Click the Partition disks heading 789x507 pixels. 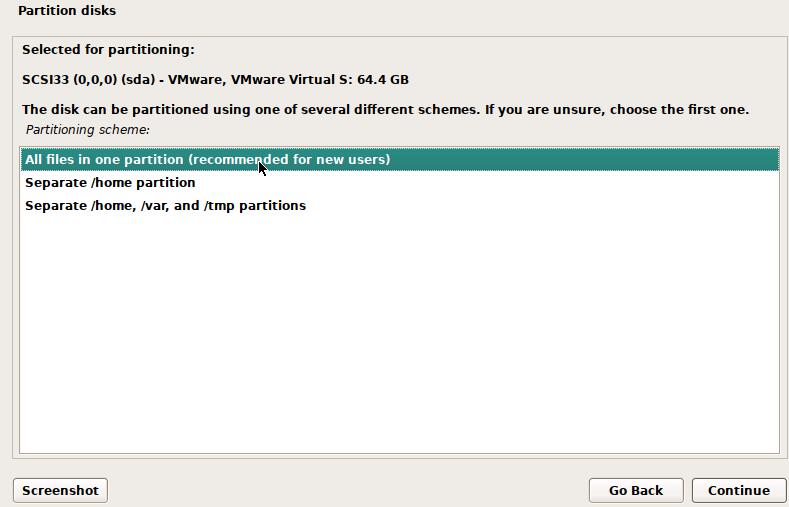tap(66, 11)
